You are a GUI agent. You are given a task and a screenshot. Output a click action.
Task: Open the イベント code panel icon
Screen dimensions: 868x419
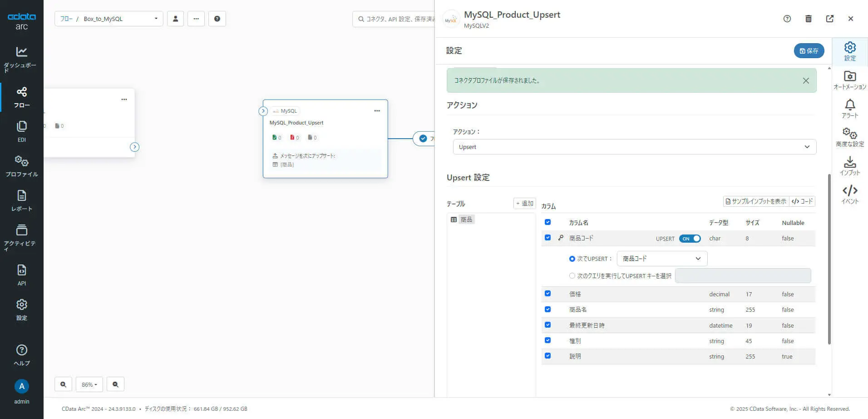coord(849,195)
